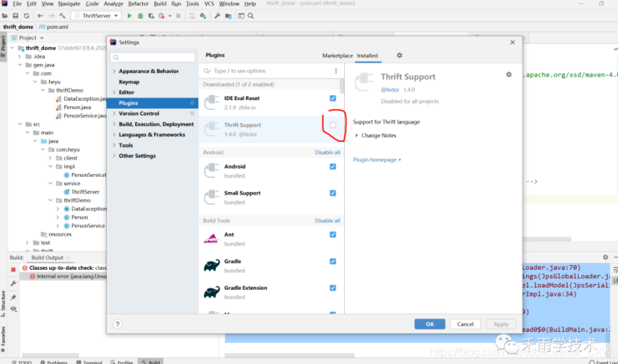Select the Gradle plugin elephant icon
The height and width of the screenshot is (364, 618).
pos(212,265)
